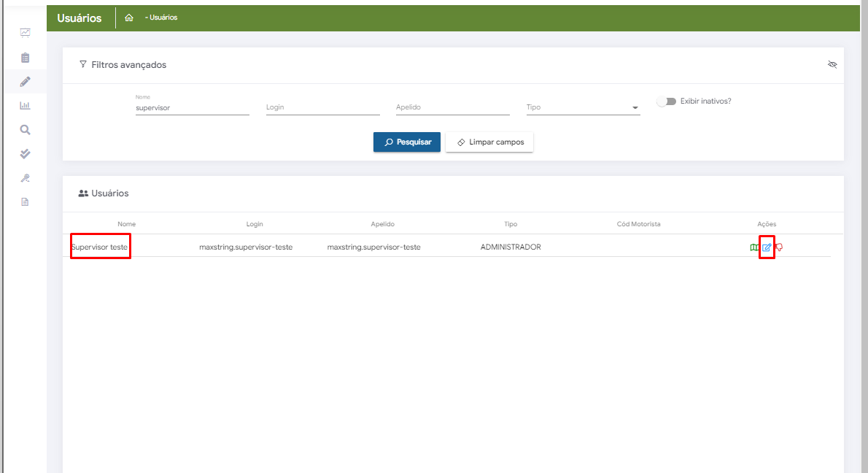Image resolution: width=868 pixels, height=473 pixels.
Task: Click the red thumbs-down deactivate icon
Action: 779,247
